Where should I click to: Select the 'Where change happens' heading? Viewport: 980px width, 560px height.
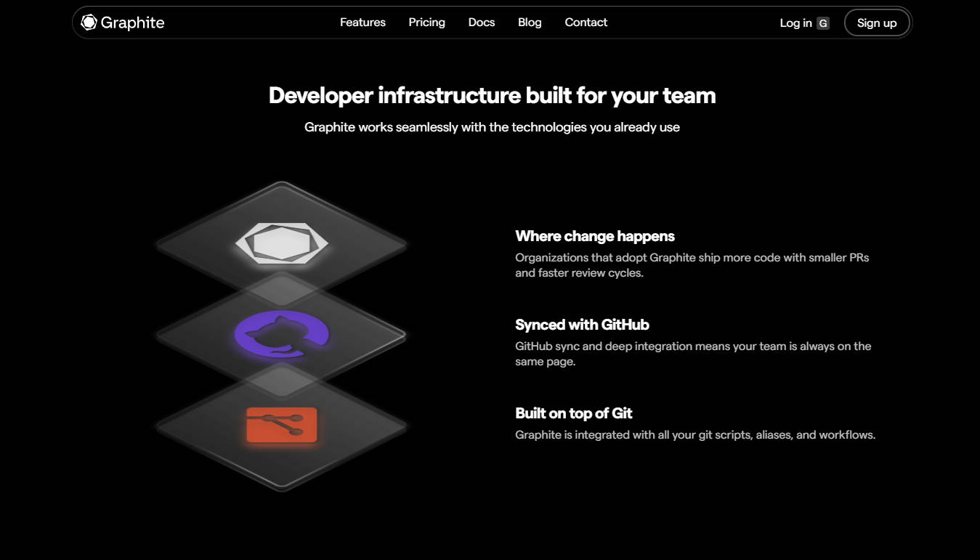[x=594, y=236]
